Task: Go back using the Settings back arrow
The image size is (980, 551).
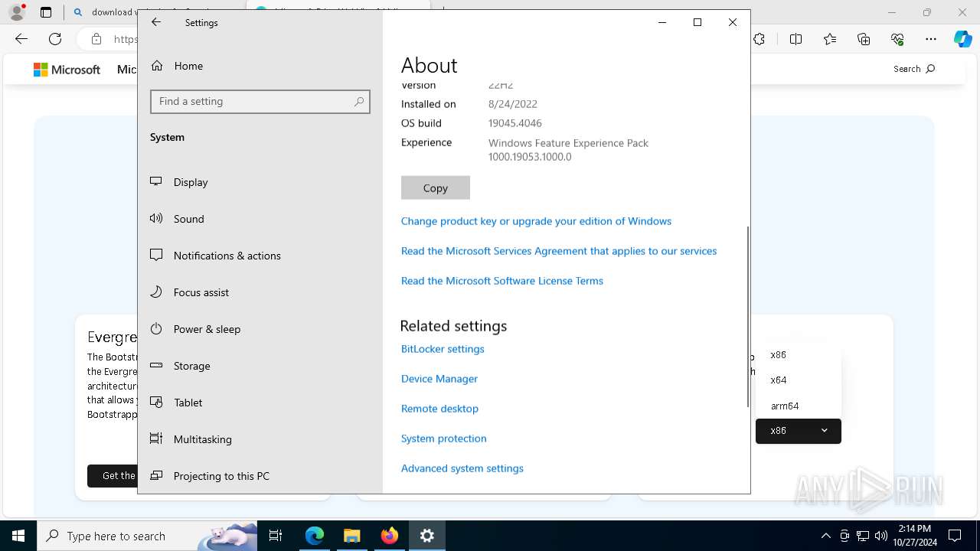Action: (x=156, y=22)
